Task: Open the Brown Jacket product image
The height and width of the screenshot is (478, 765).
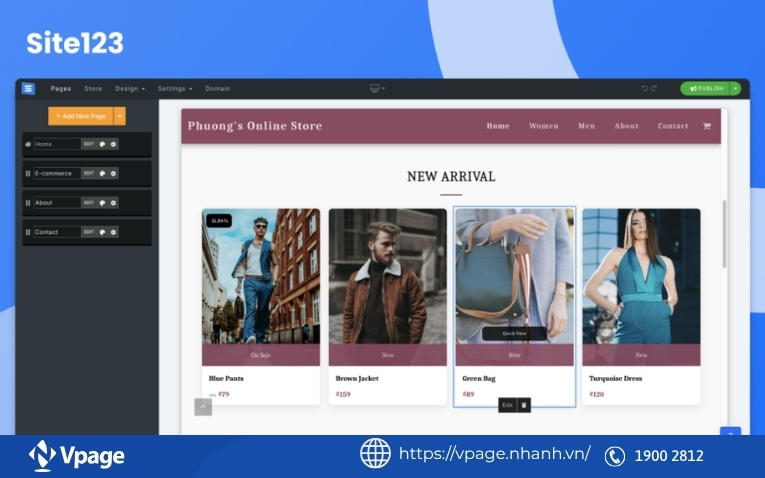Action: point(388,276)
